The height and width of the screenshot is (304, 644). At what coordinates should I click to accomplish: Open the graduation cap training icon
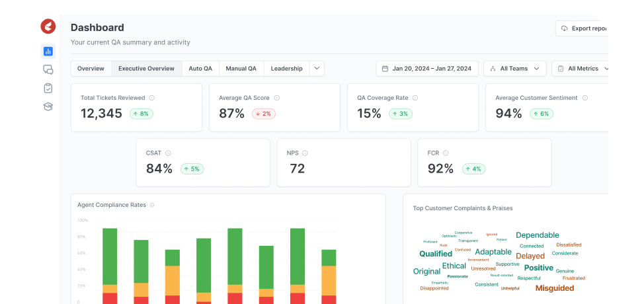tap(48, 106)
